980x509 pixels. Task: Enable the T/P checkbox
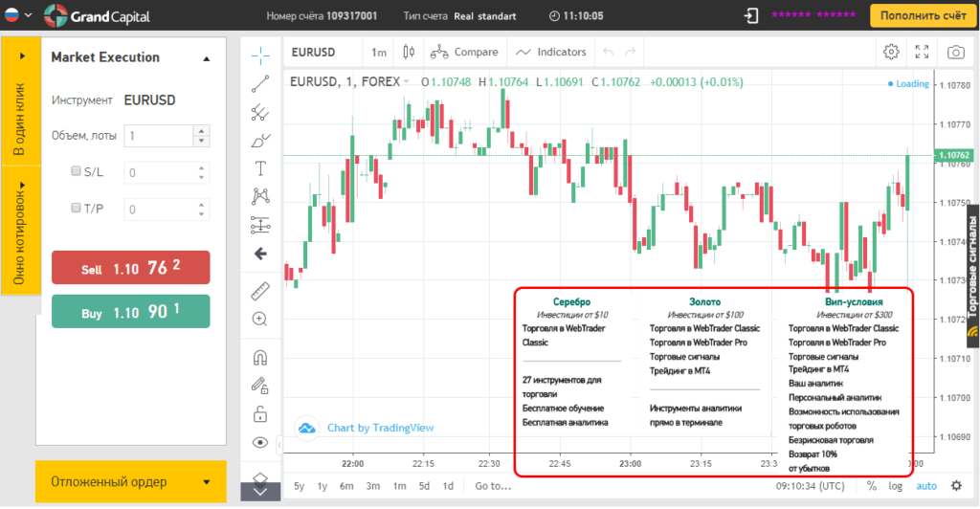tap(77, 208)
